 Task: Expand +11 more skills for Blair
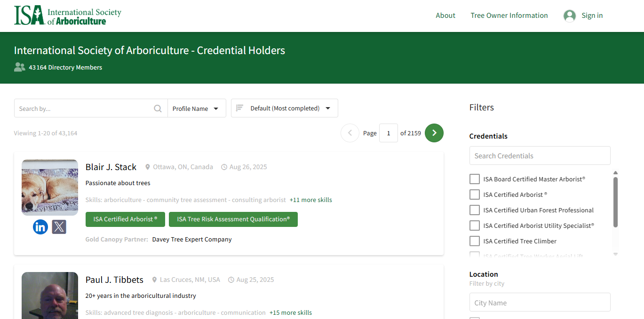(x=311, y=200)
